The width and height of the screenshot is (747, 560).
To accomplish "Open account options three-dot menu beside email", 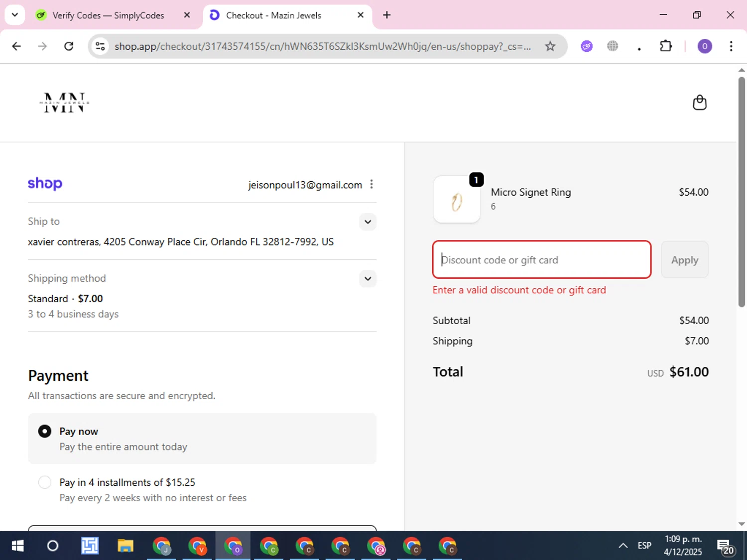I will (x=372, y=185).
